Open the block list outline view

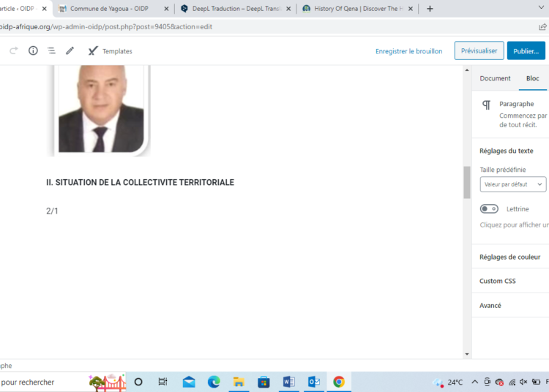tap(51, 50)
